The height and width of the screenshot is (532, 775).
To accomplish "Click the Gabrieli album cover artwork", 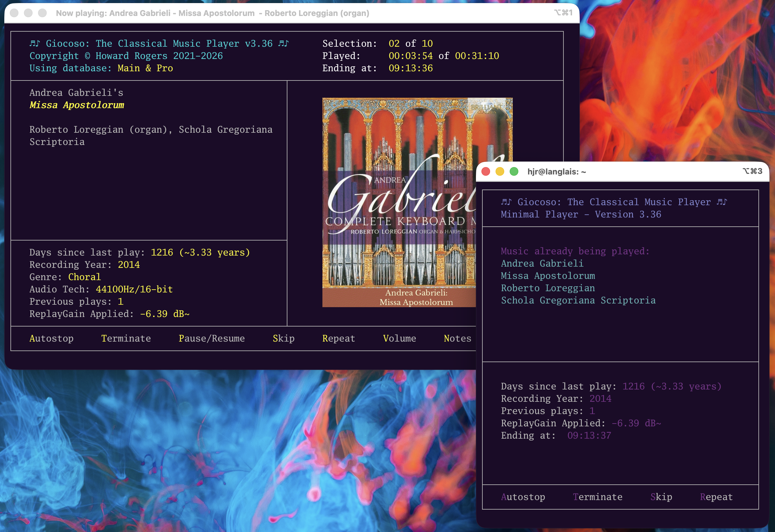I will point(399,200).
